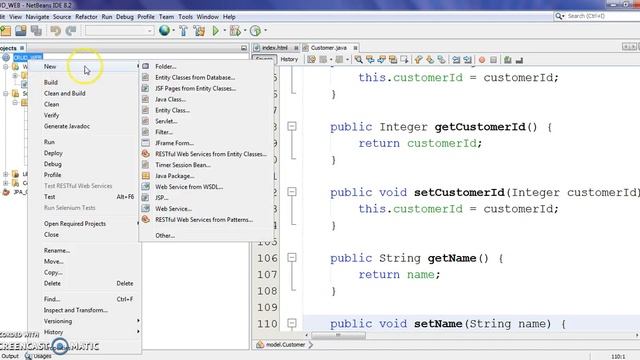Image resolution: width=640 pixels, height=360 pixels.
Task: Click the Profile Project clock icon
Action: [x=255, y=31]
